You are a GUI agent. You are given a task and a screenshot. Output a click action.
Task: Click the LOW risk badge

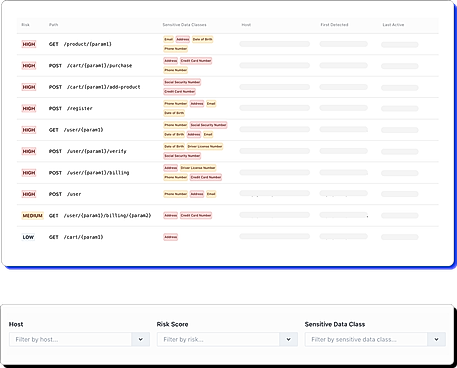coord(28,237)
